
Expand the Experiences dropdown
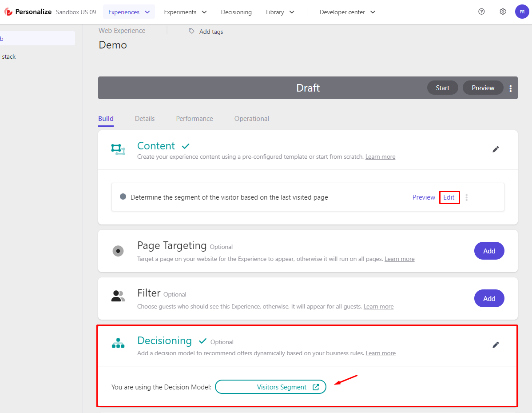coord(129,12)
